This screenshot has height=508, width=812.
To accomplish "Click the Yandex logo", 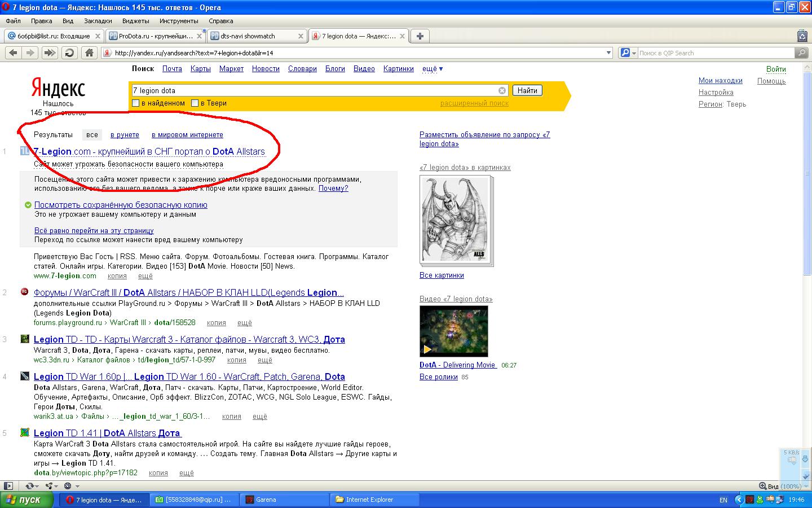I will pos(58,89).
